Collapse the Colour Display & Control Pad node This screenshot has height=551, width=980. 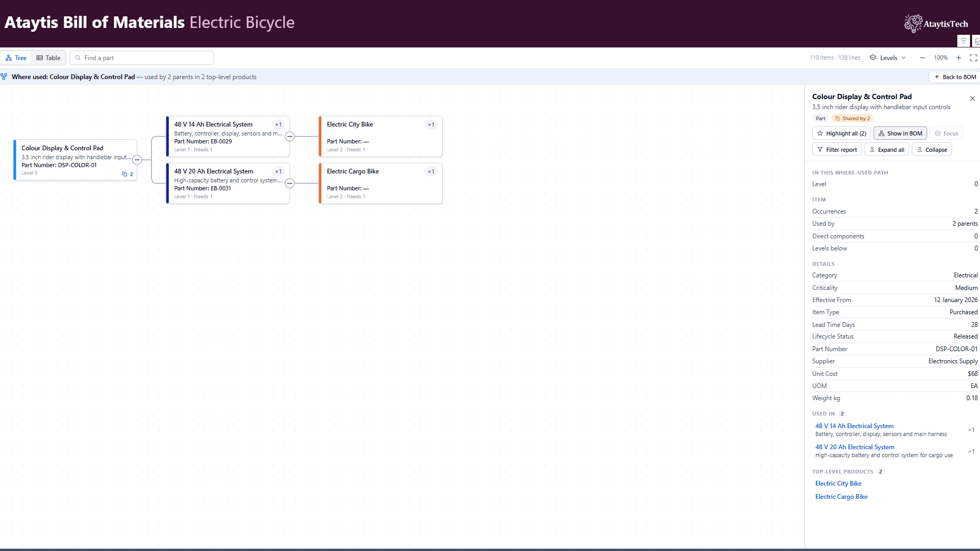coord(137,159)
